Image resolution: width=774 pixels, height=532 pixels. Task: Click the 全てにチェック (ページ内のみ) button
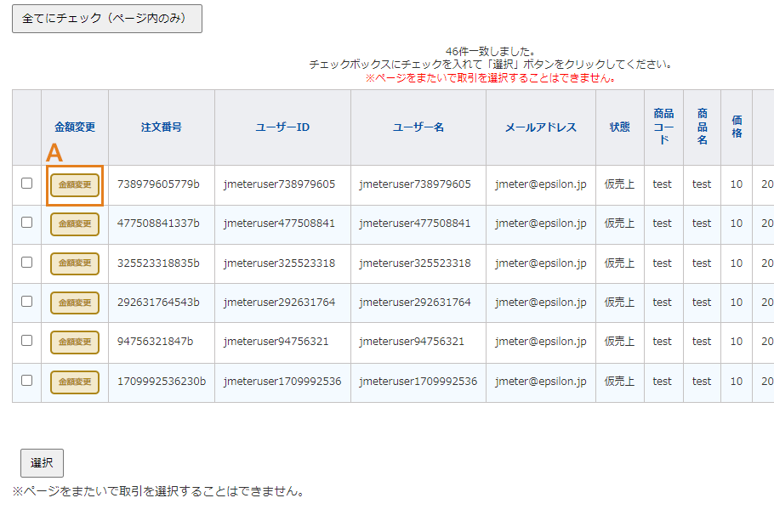[x=107, y=19]
